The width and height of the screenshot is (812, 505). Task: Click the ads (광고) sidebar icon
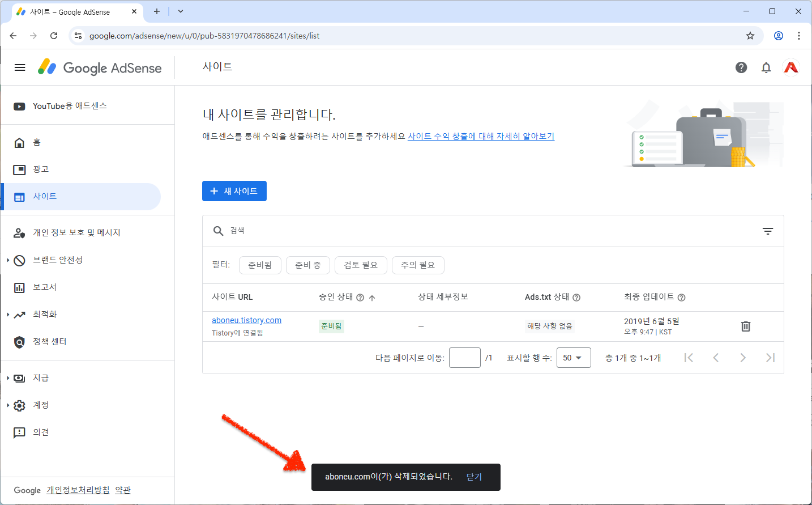click(19, 169)
